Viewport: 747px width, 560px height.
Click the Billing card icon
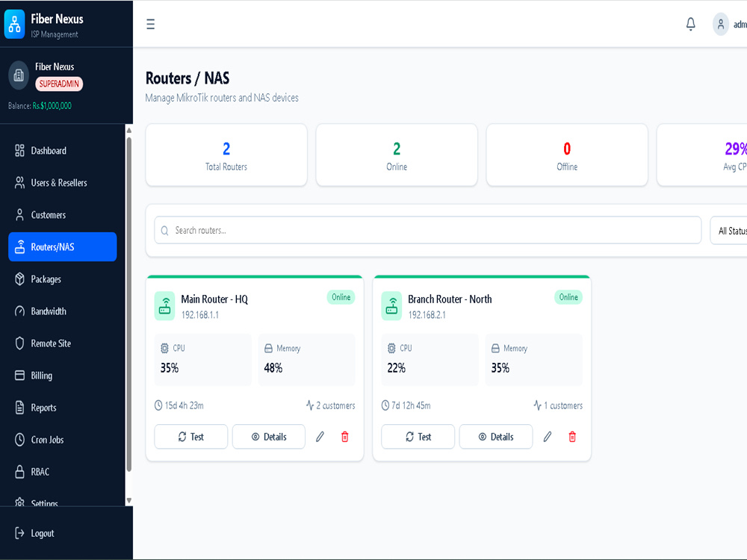19,376
